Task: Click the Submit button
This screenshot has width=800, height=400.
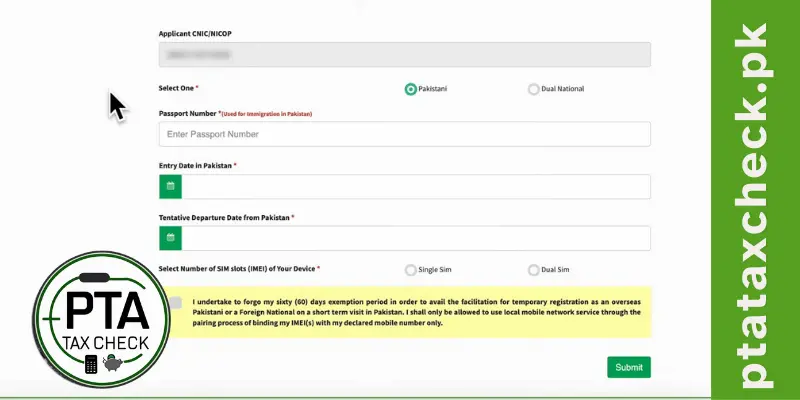Action: click(629, 367)
